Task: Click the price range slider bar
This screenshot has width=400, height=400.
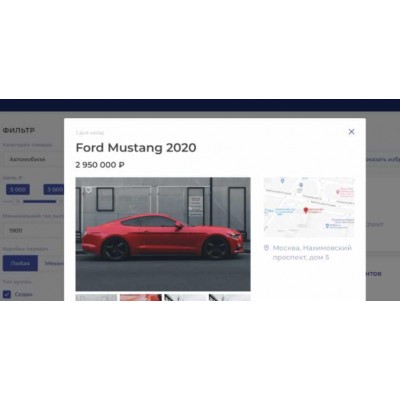Action: 40,202
